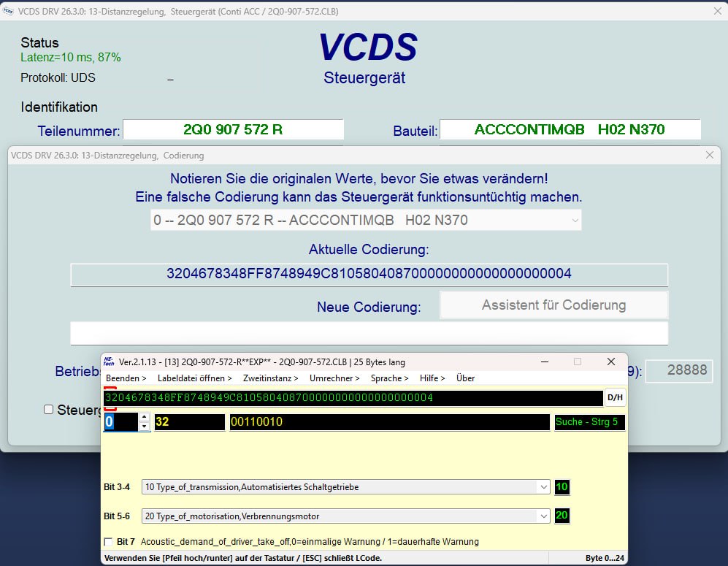Click the Bit 5-6 label

click(x=117, y=516)
